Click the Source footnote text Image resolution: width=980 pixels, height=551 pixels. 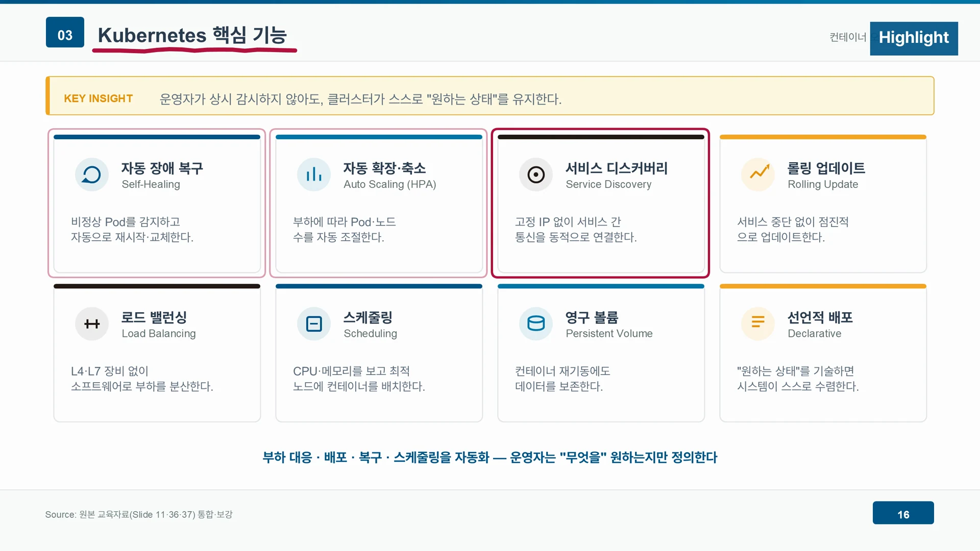click(139, 514)
